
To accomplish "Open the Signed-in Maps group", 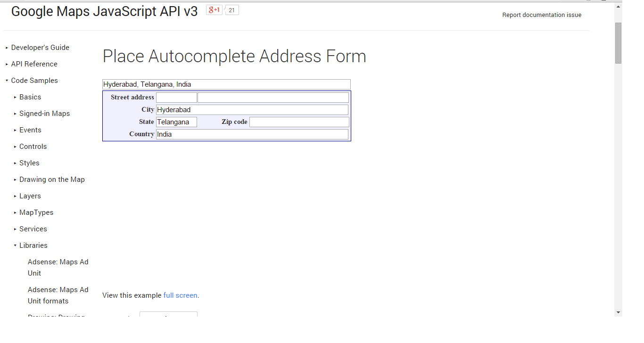I will point(44,114).
